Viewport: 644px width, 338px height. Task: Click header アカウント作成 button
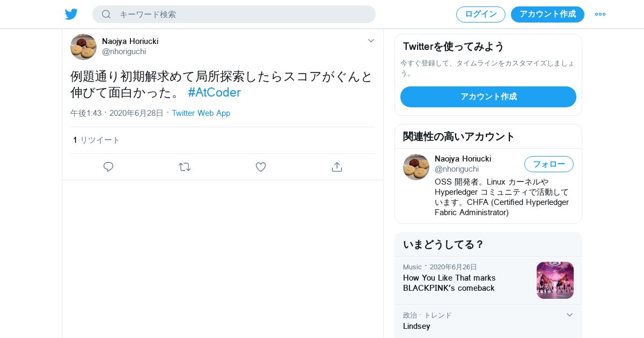point(547,14)
